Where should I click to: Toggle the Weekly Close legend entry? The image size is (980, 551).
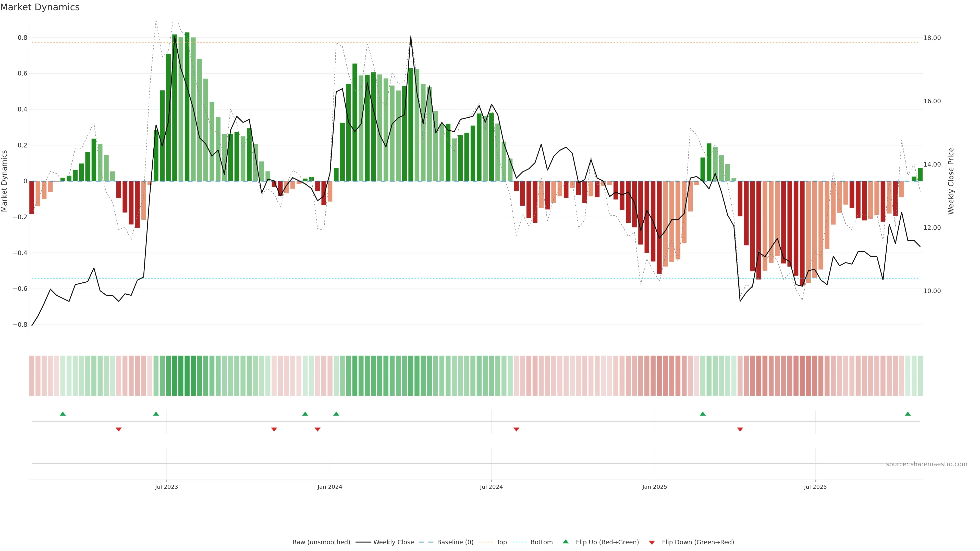click(393, 542)
